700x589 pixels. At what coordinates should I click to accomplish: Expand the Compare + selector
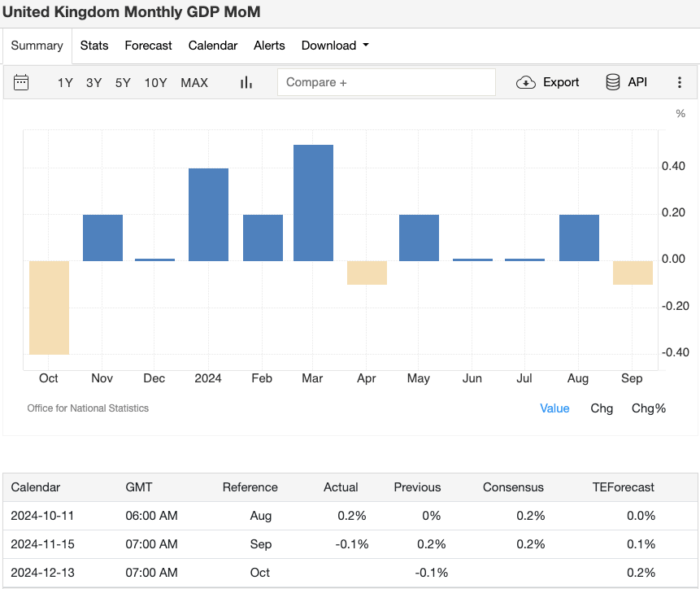click(386, 82)
